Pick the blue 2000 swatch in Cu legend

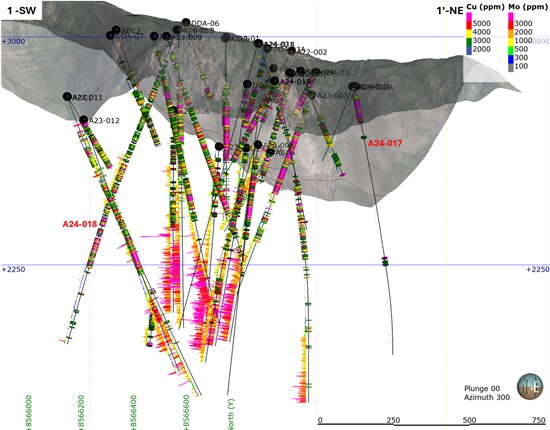(469, 50)
